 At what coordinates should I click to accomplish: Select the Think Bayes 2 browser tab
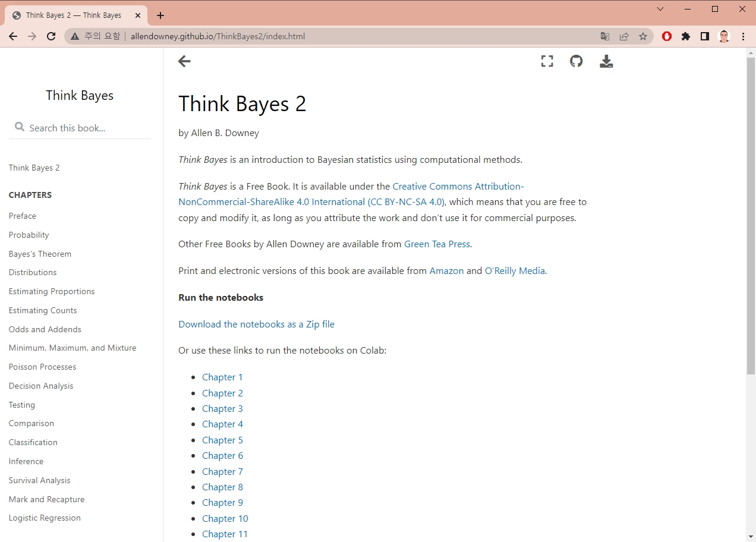(x=76, y=15)
